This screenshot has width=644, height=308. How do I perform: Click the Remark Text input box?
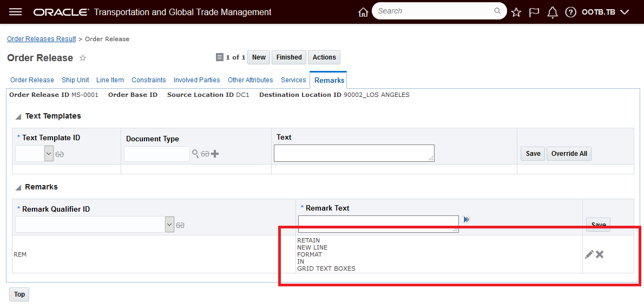coord(378,223)
